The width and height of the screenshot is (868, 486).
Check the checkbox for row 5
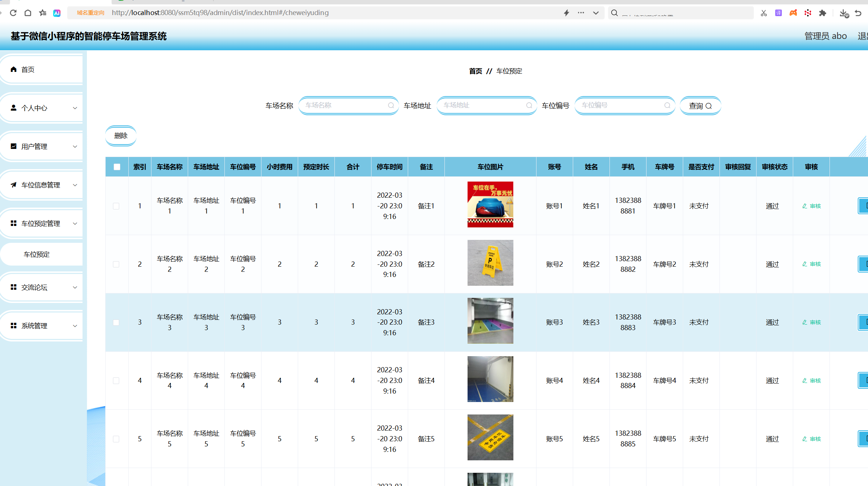116,439
